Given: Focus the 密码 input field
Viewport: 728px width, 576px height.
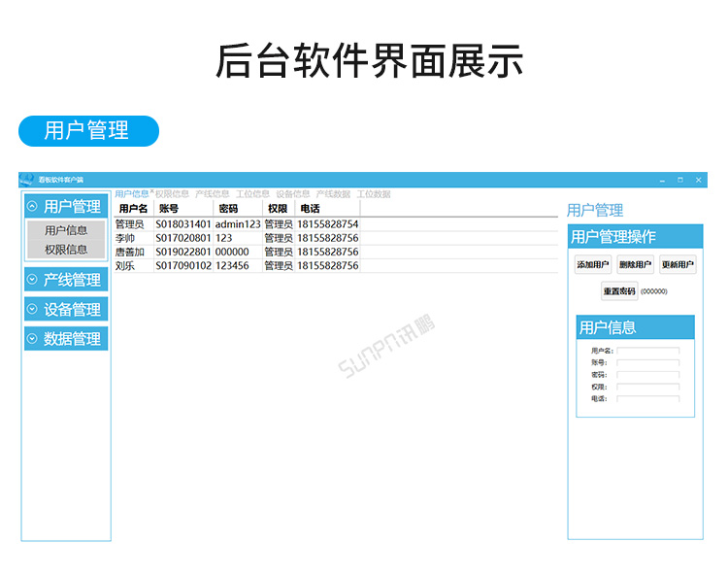Looking at the screenshot, I should (x=647, y=375).
